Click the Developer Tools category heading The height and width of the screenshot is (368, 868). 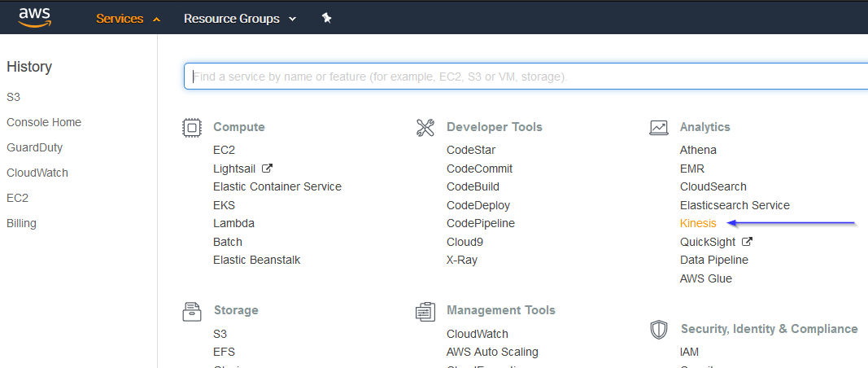pos(495,128)
